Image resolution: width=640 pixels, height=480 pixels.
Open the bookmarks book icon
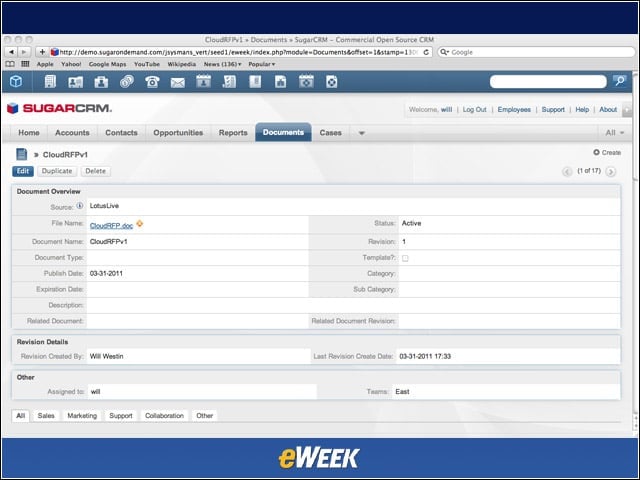point(10,64)
